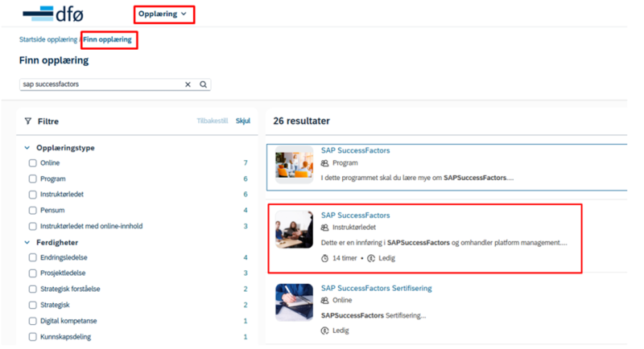Image resolution: width=644 pixels, height=349 pixels.
Task: Click the DFØ logo
Action: 53,14
